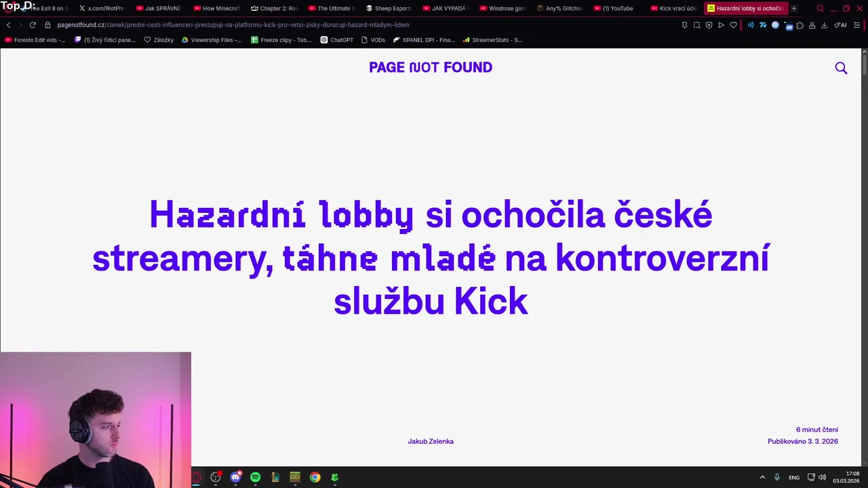Reload the page with the refresh icon
The height and width of the screenshot is (488, 868).
[32, 25]
